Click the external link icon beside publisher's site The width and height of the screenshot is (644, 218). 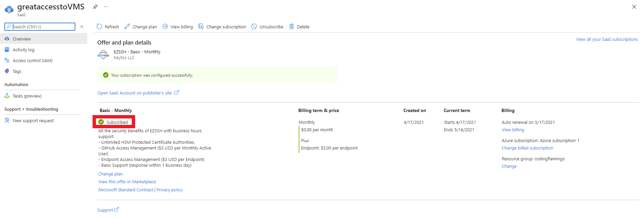pyautogui.click(x=177, y=92)
